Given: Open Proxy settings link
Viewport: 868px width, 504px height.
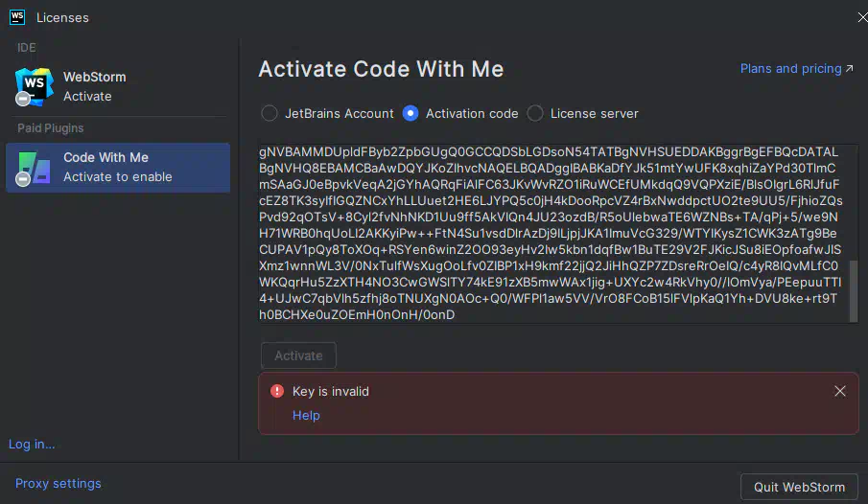Looking at the screenshot, I should tap(59, 484).
